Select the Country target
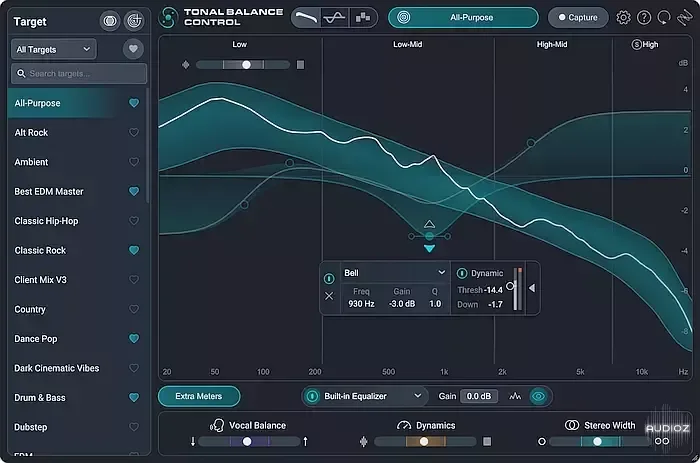The width and height of the screenshot is (700, 463). (77, 309)
